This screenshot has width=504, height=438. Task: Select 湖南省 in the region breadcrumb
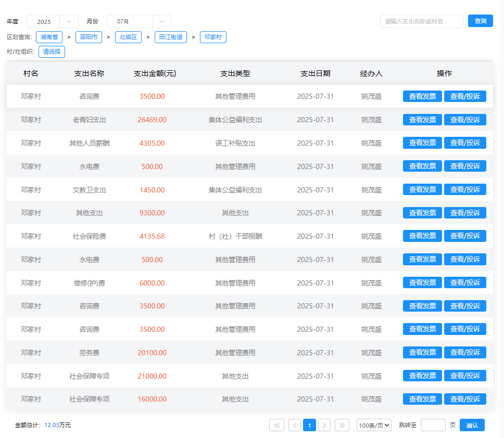click(x=49, y=37)
